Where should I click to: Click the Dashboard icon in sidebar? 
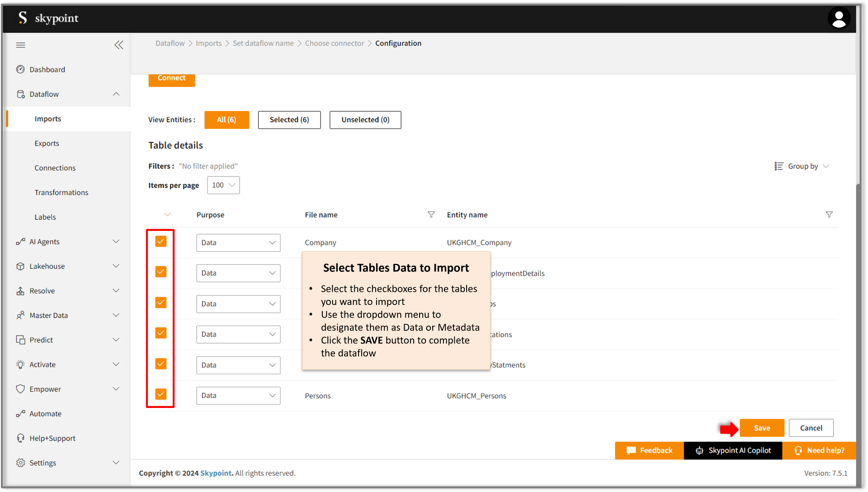[x=20, y=69]
